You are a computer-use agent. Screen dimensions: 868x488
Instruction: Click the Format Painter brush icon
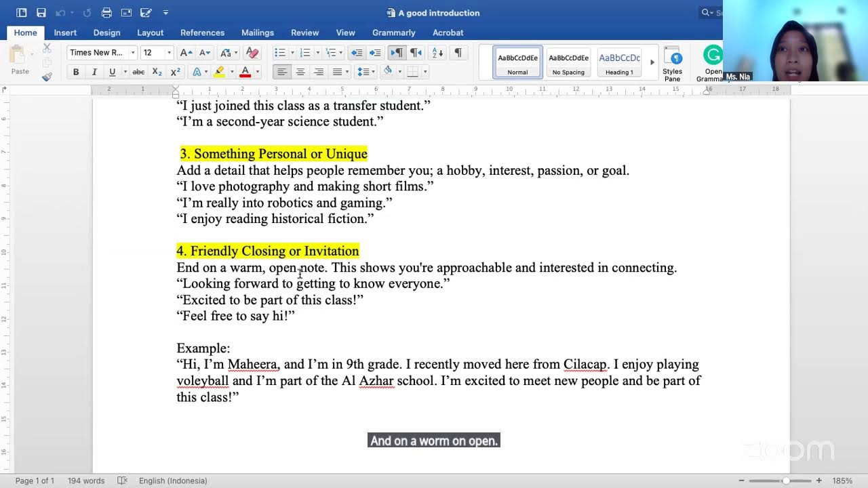(47, 77)
